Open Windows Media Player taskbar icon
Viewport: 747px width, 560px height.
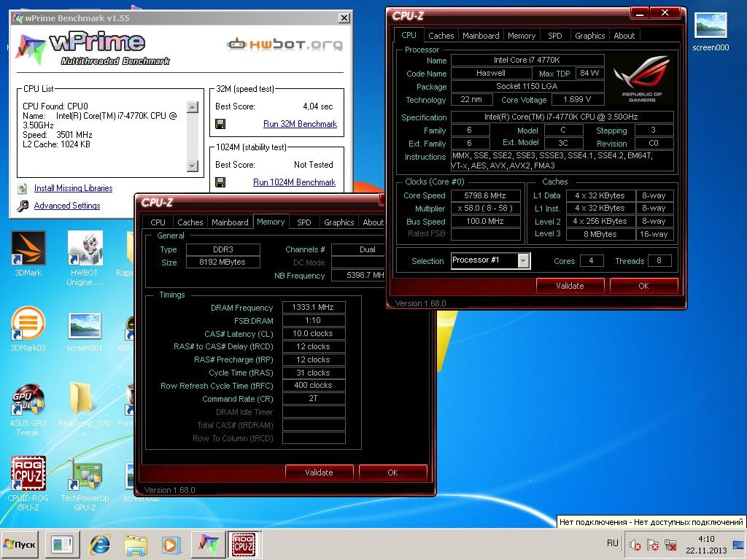click(x=171, y=544)
